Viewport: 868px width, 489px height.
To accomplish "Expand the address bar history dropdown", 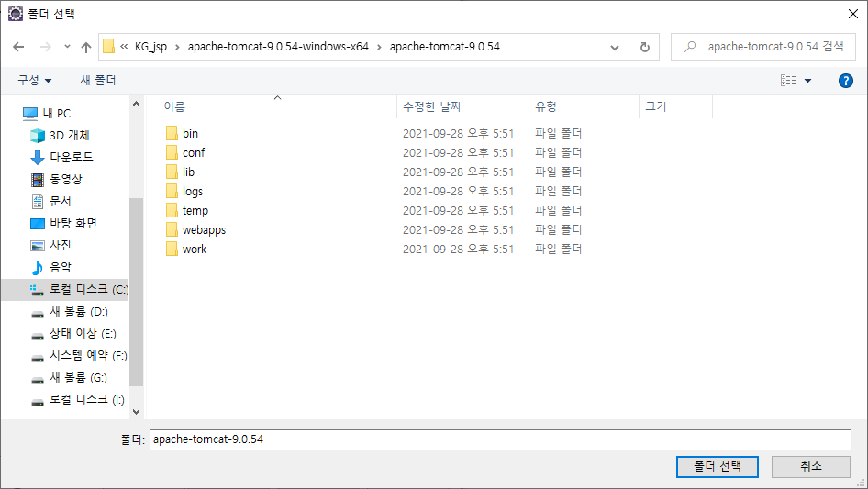I will point(615,47).
